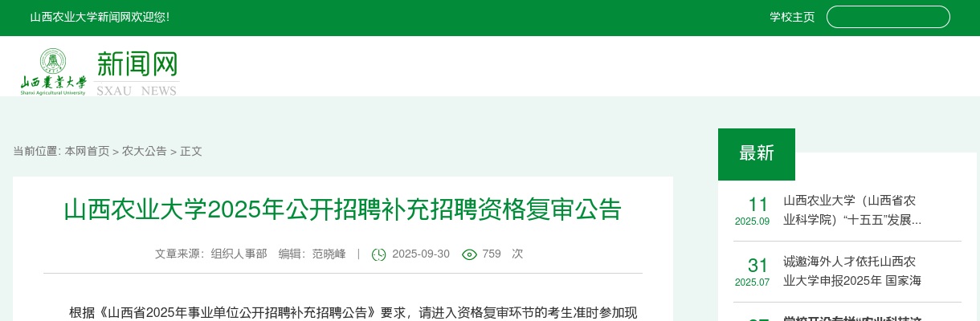Click the 新闻网 SXAU NEWS logo
This screenshot has width=980, height=321.
click(x=137, y=73)
